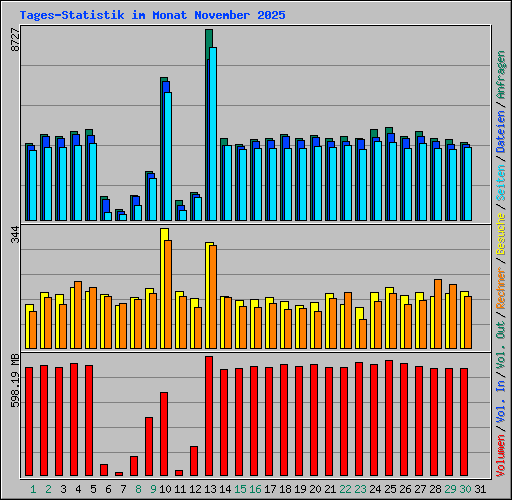This screenshot has height=500, width=512.
Task: Select the cyan Seiten bar for day 1
Action: tap(33, 185)
